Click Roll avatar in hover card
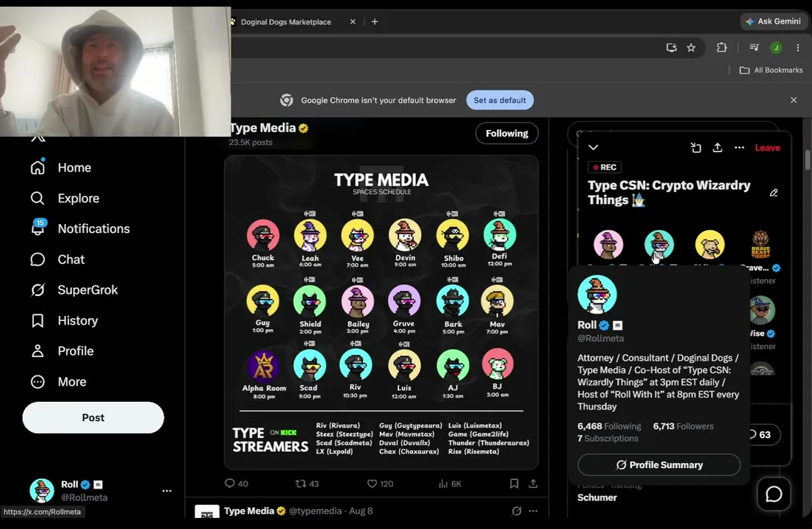812x529 pixels. [597, 295]
